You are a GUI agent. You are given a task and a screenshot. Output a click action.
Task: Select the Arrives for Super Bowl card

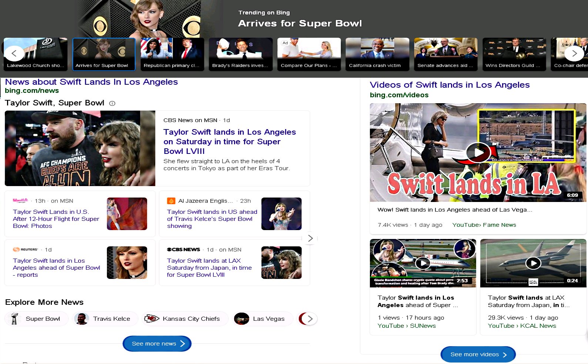coord(104,54)
